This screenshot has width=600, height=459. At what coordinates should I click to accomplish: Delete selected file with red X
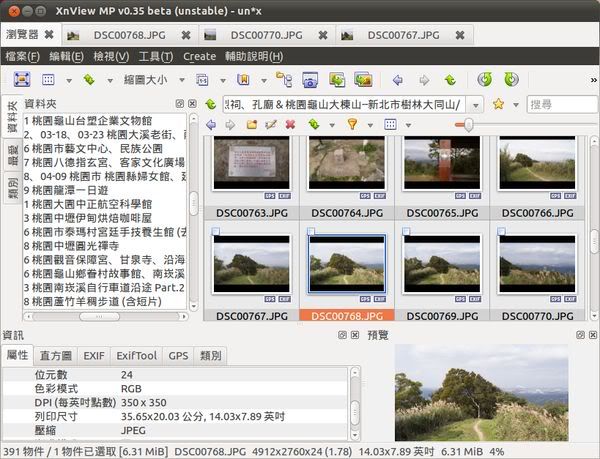tap(290, 125)
